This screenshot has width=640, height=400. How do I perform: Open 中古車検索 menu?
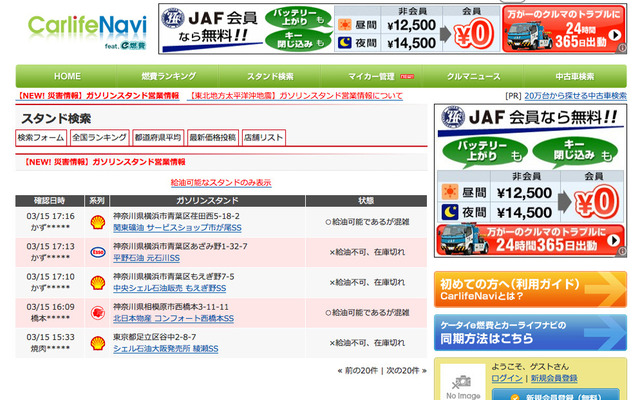575,76
